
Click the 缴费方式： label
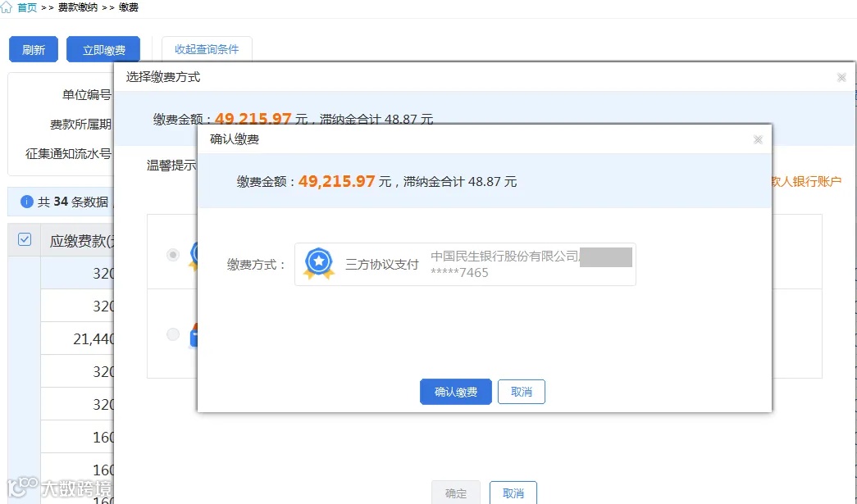(x=257, y=265)
